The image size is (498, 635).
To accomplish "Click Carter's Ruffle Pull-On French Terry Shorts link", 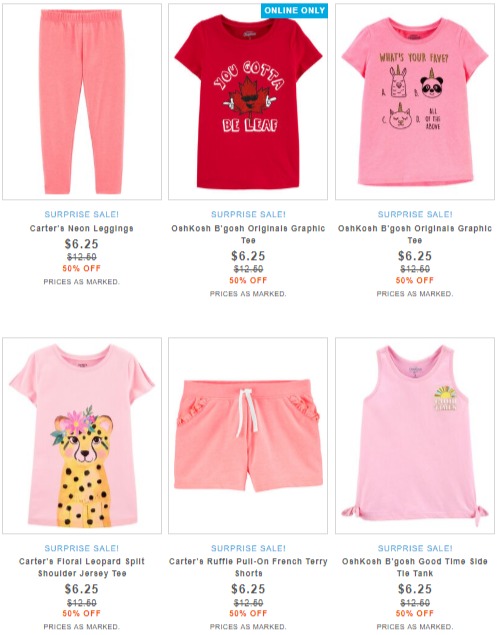I will pos(248,567).
